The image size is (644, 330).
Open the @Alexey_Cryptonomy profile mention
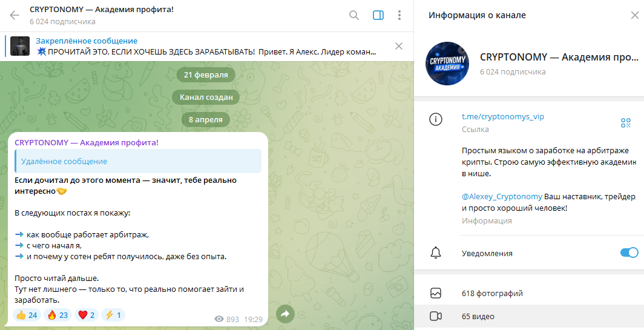tap(502, 196)
